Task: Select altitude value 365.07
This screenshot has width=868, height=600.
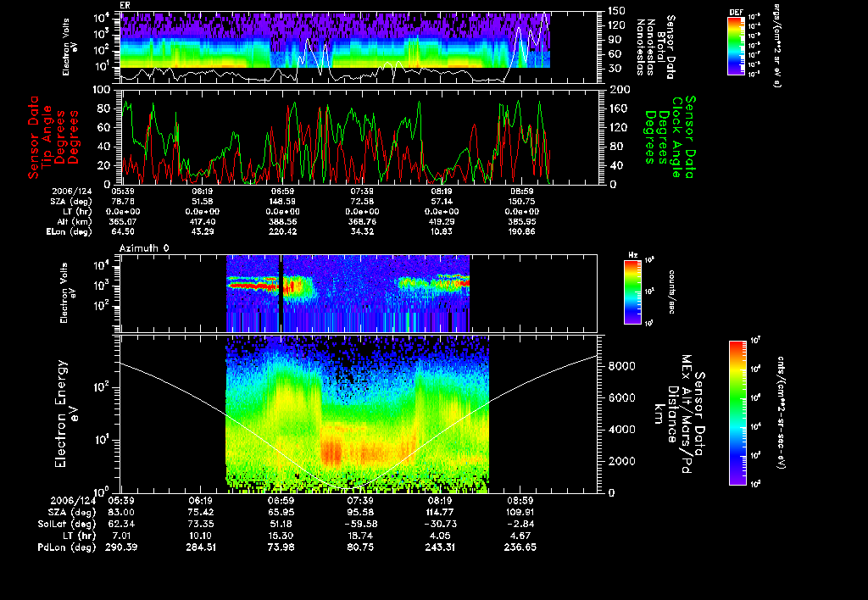Action: [x=124, y=221]
